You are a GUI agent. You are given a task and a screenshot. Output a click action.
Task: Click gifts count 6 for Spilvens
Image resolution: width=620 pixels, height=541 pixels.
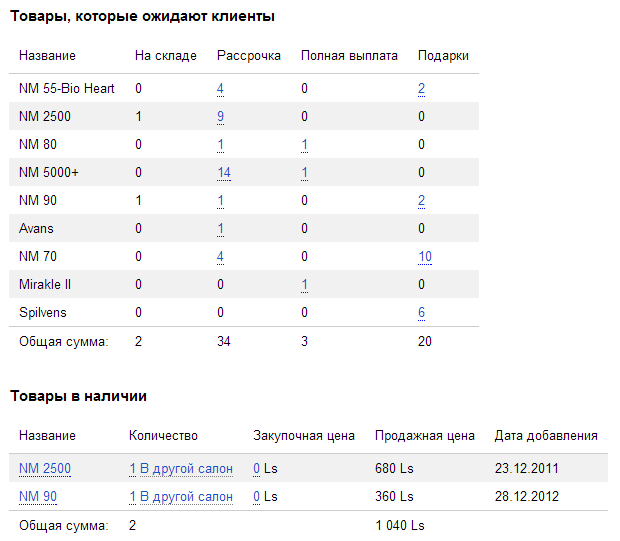coord(422,313)
